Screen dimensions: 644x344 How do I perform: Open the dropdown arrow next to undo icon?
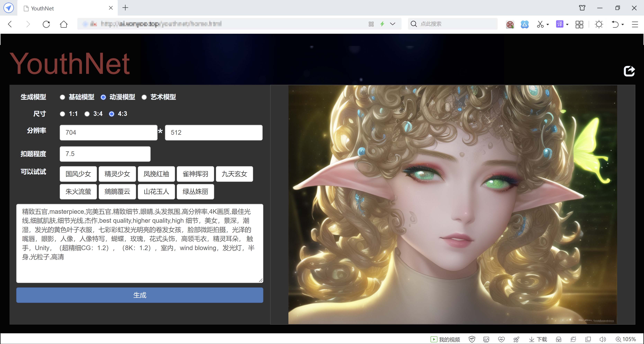pos(623,25)
